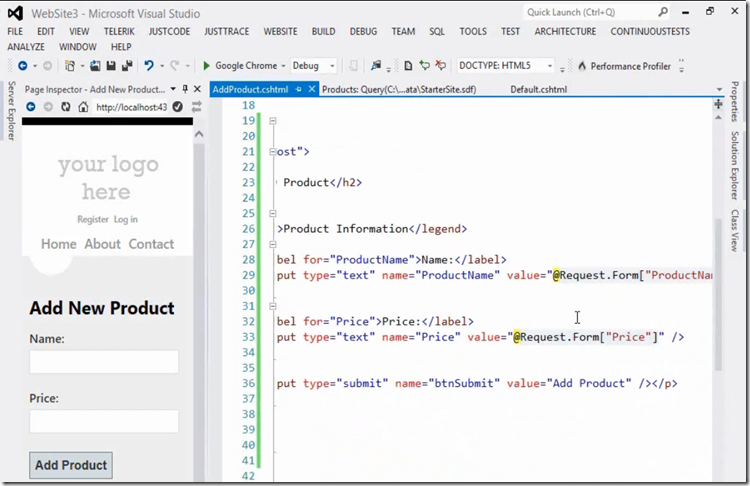Viewport: 750px width, 486px height.
Task: Click the Find in Files toolbar icon
Action: tap(376, 66)
